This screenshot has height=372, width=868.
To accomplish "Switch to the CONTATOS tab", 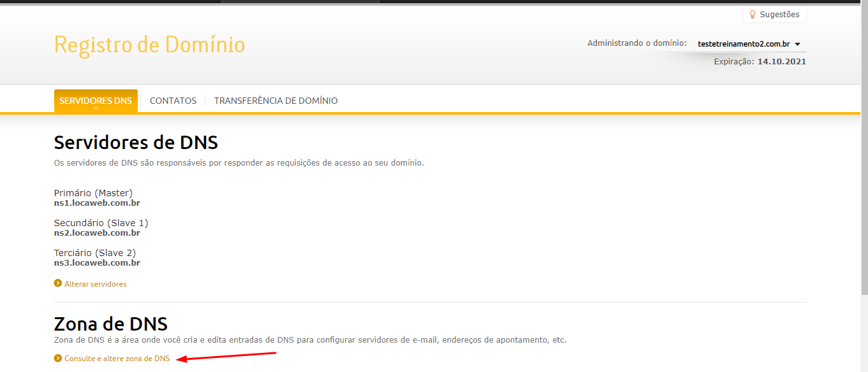I will coord(173,101).
